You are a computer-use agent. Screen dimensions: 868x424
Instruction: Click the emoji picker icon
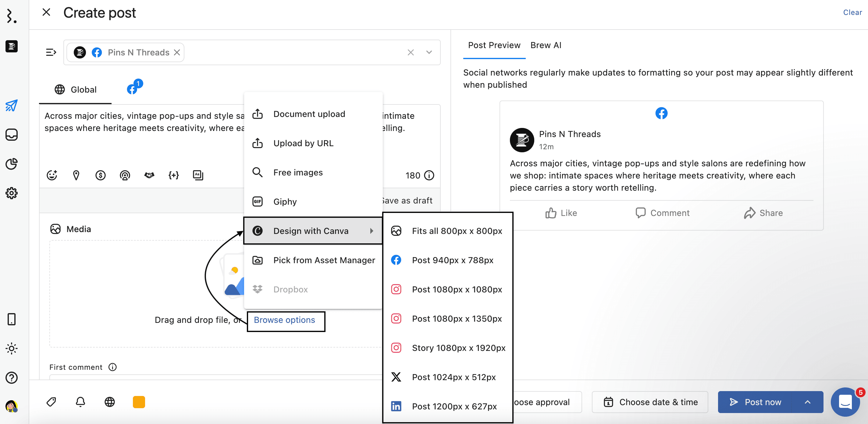[x=52, y=175]
